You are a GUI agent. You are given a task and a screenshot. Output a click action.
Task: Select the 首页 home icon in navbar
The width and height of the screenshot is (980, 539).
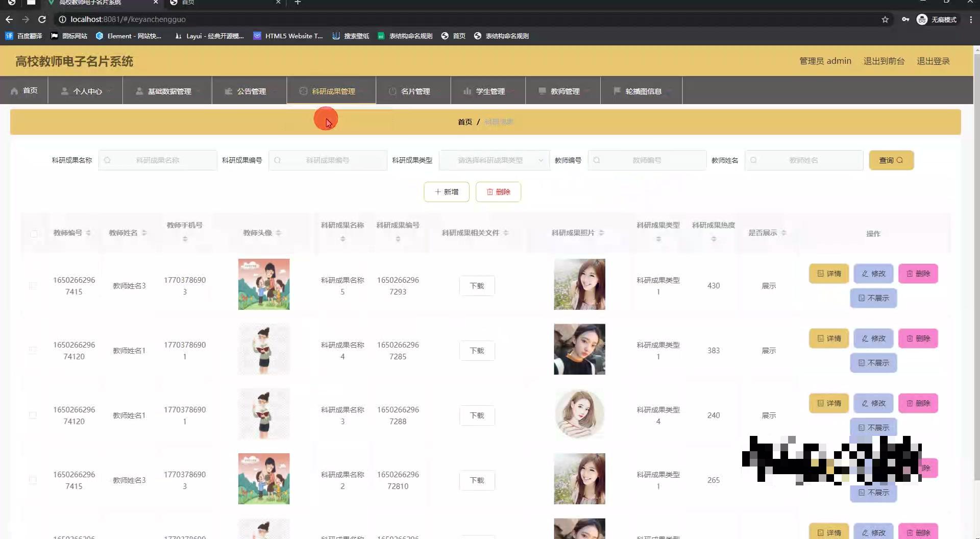click(x=15, y=91)
